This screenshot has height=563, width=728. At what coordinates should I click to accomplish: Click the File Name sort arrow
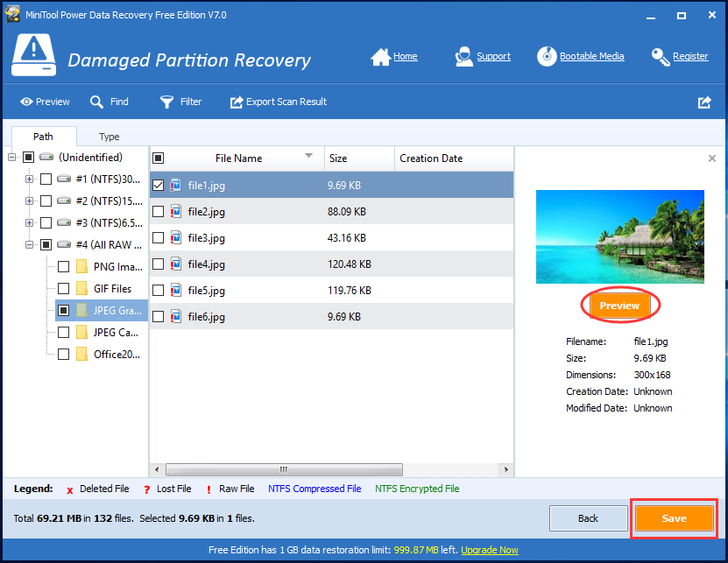point(308,156)
